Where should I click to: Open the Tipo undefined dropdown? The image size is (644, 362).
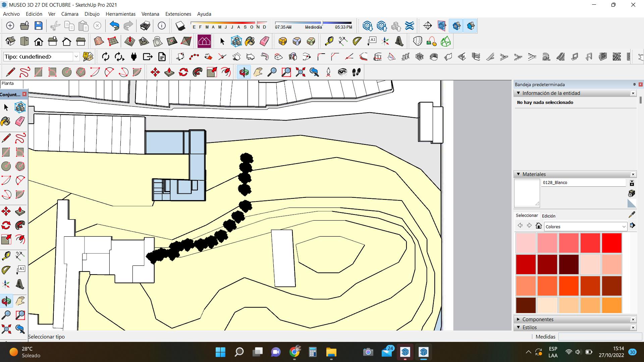(76, 57)
